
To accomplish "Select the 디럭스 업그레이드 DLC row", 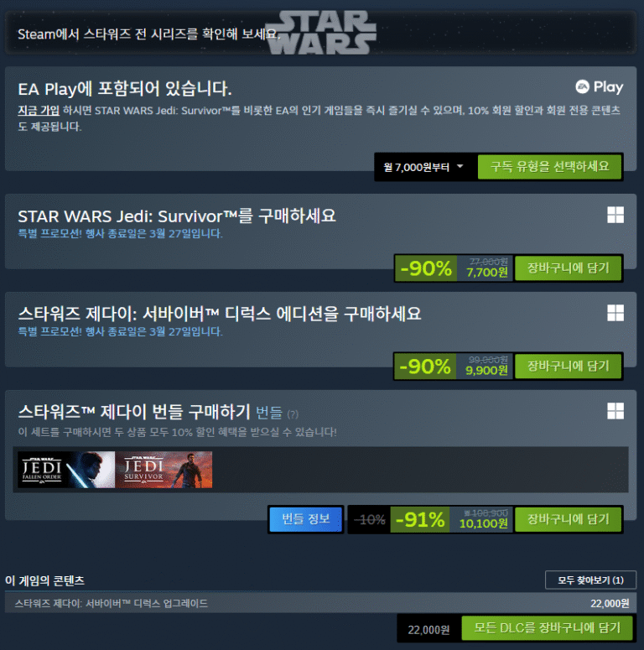I will pos(321,603).
